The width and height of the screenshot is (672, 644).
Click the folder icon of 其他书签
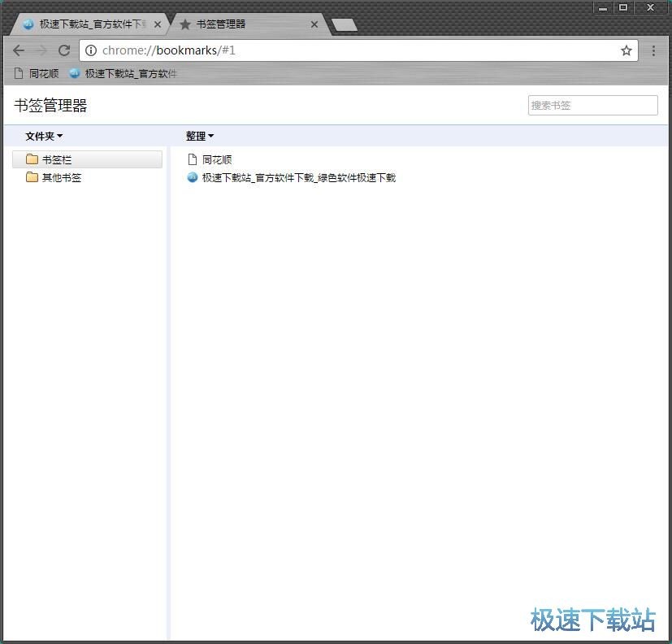(x=33, y=176)
